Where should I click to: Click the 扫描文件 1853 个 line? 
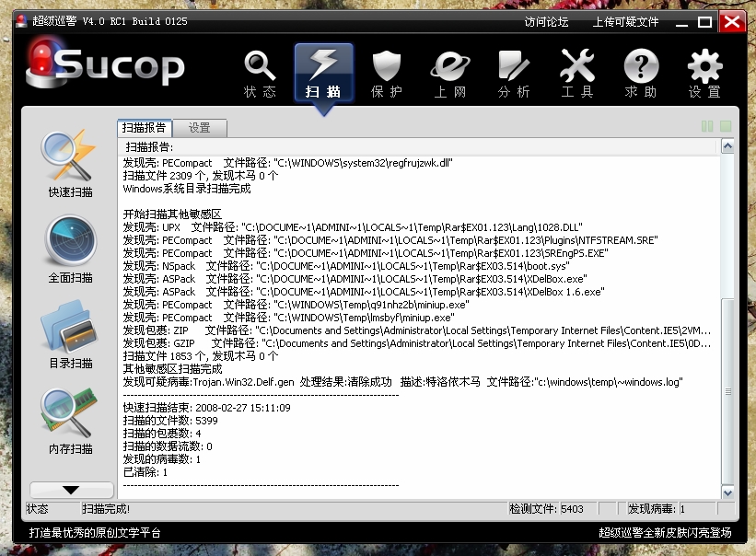click(201, 356)
